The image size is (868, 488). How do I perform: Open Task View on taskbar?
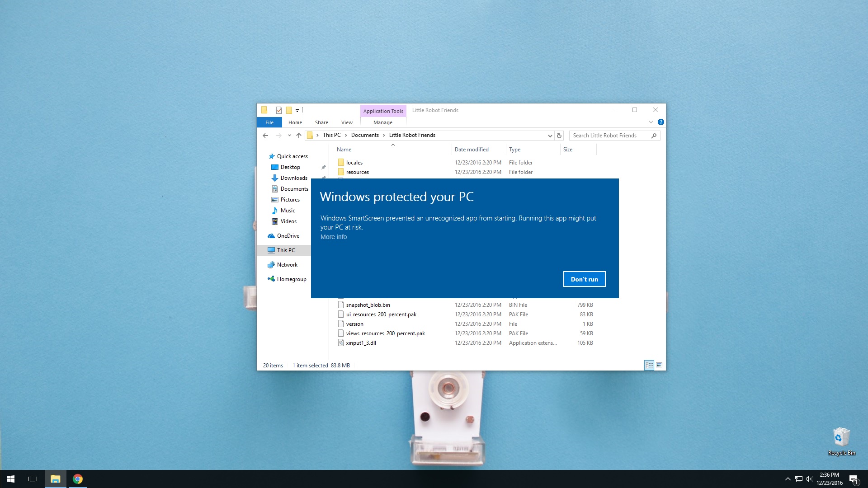point(33,479)
